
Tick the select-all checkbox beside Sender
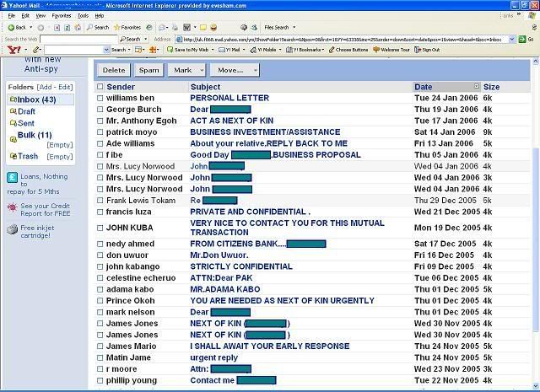(x=100, y=86)
